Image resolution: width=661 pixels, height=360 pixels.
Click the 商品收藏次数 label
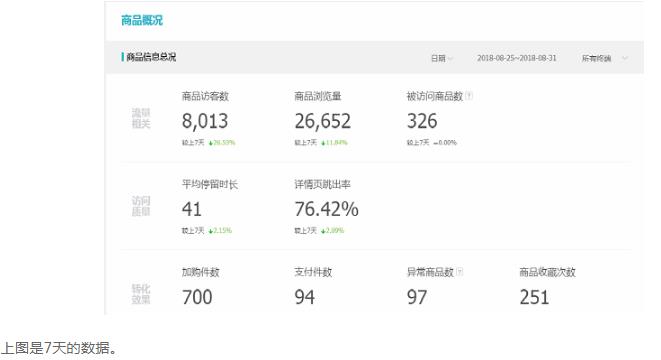coord(547,272)
